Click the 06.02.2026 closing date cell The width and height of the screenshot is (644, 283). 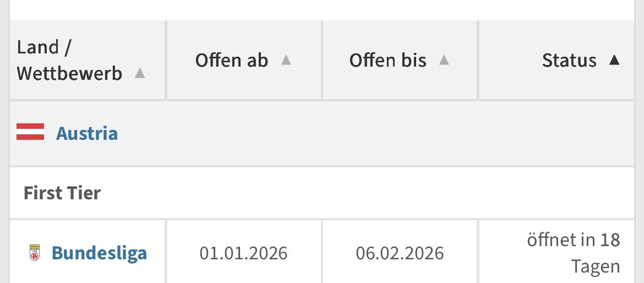click(x=400, y=253)
